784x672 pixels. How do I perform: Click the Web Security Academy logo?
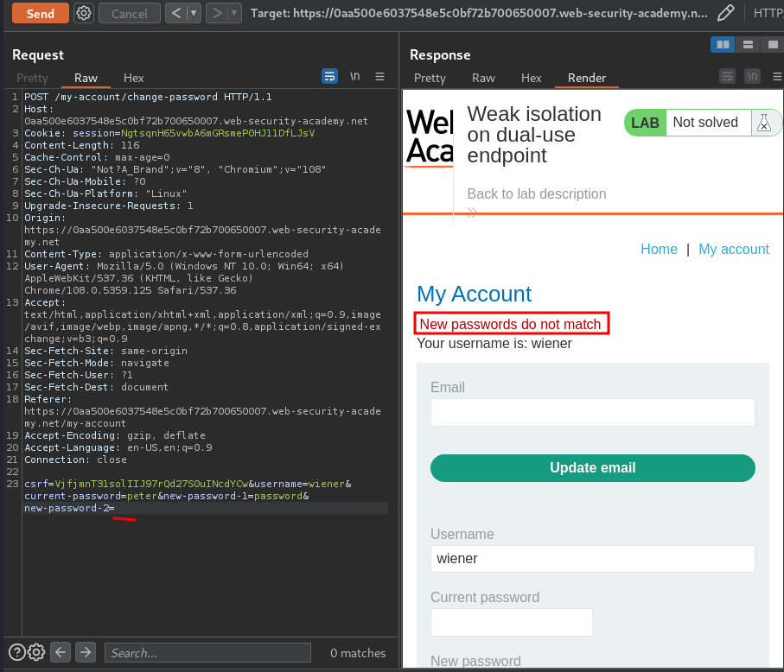click(430, 137)
